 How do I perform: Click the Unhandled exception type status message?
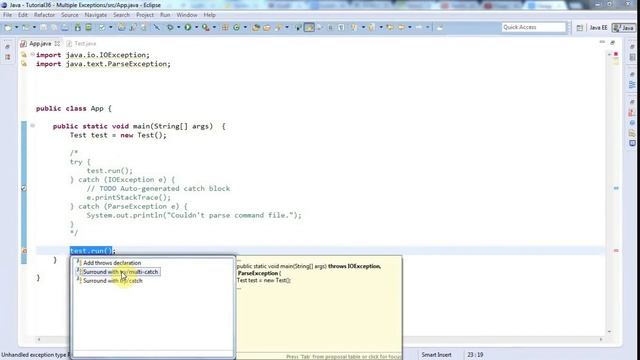click(x=35, y=355)
